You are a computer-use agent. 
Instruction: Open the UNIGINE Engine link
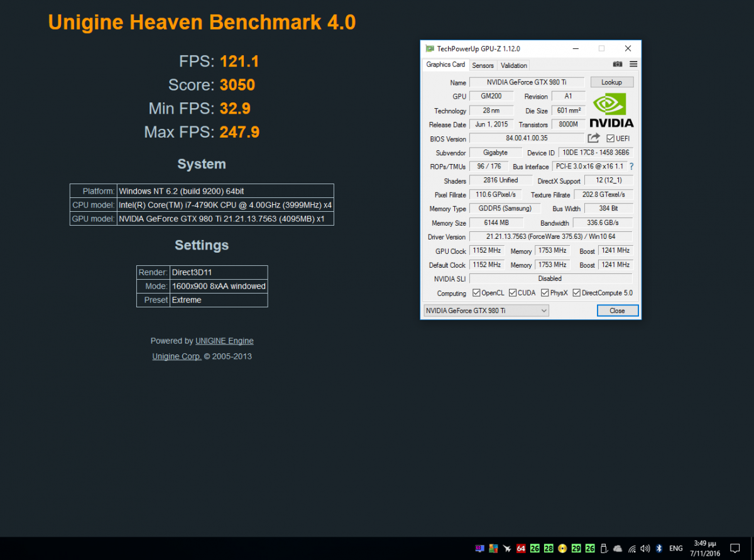click(224, 341)
